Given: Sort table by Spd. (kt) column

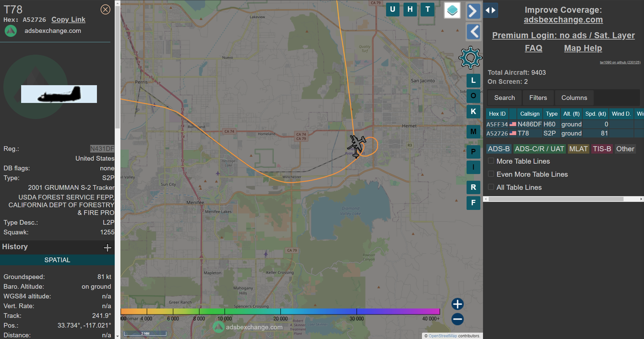Looking at the screenshot, I should pyautogui.click(x=596, y=114).
